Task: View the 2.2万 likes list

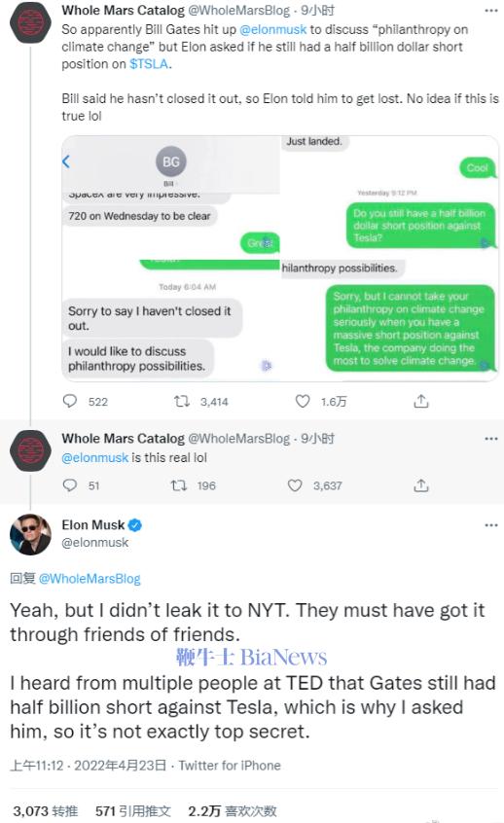Action: coord(232,811)
